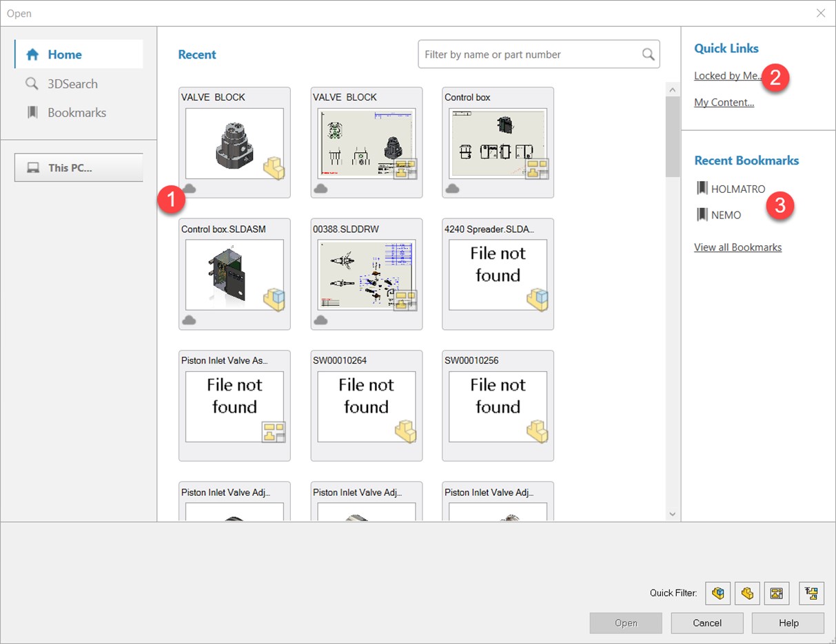The height and width of the screenshot is (644, 836).
Task: Click the Cancel button
Action: 707,623
